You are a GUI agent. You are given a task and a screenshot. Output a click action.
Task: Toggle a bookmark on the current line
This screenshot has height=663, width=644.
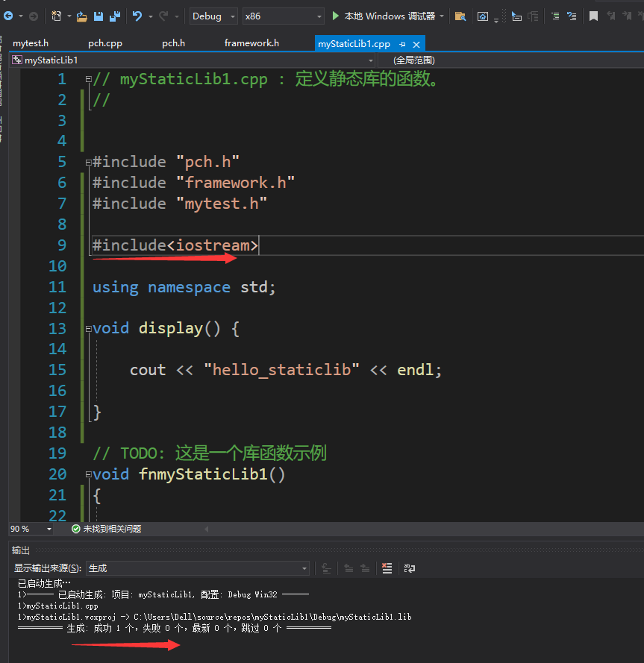coord(592,16)
